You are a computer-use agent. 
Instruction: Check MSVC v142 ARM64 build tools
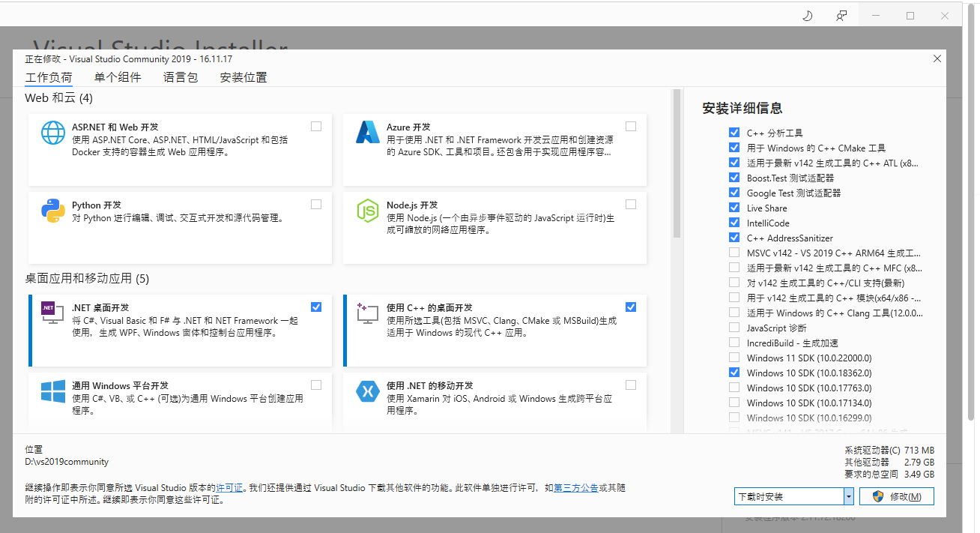click(734, 253)
